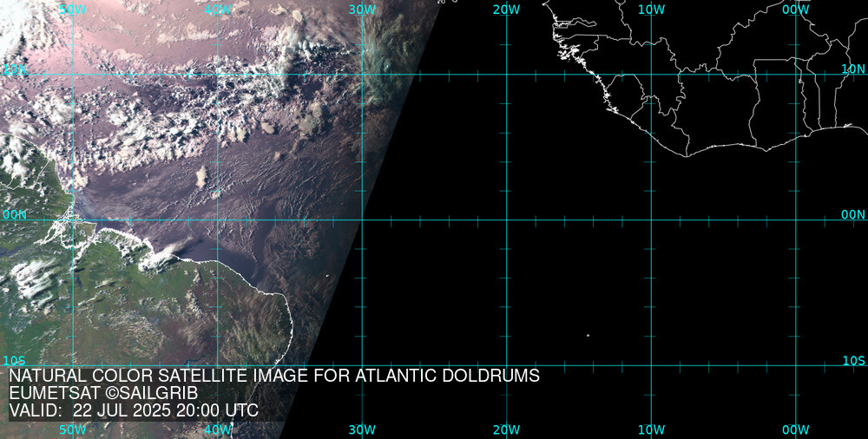
Task: Click the 50W longitude label along the bottom edge
Action: pyautogui.click(x=73, y=429)
